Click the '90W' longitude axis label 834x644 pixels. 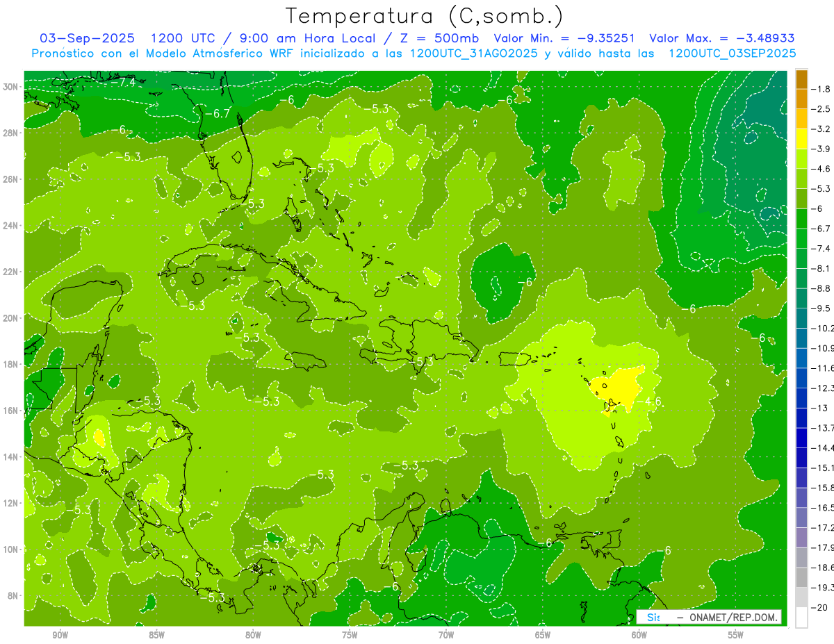point(60,635)
